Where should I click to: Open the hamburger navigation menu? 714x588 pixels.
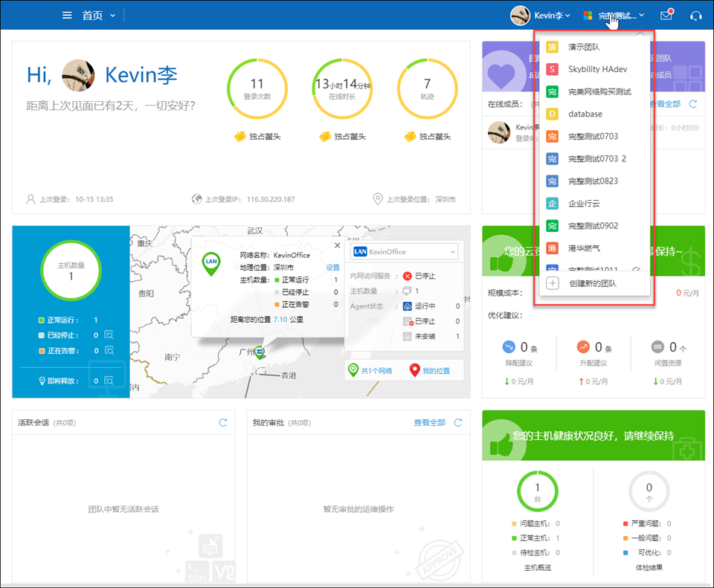click(66, 15)
